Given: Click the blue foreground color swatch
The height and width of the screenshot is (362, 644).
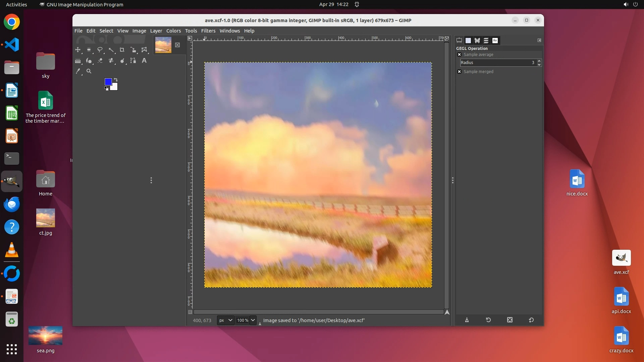Looking at the screenshot, I should point(108,82).
